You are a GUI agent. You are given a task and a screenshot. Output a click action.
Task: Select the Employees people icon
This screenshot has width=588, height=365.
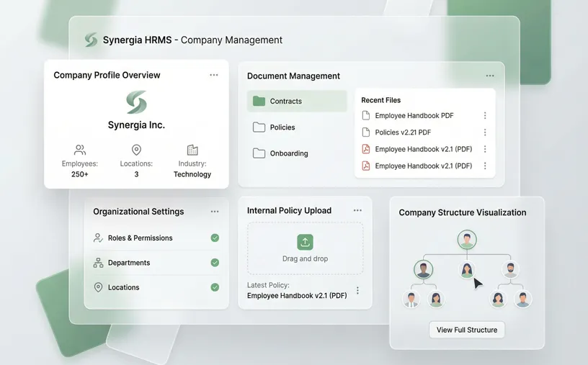[x=80, y=150]
